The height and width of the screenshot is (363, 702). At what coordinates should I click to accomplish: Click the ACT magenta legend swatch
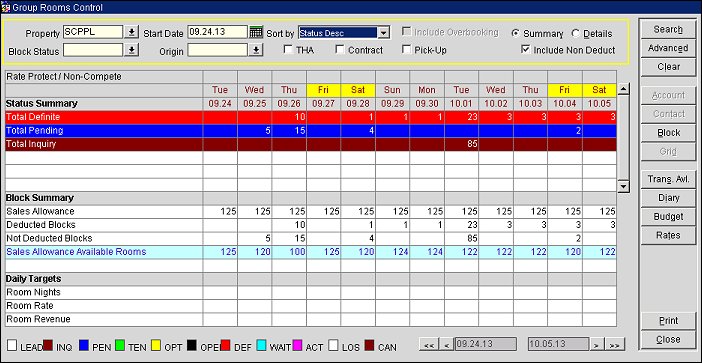(297, 345)
